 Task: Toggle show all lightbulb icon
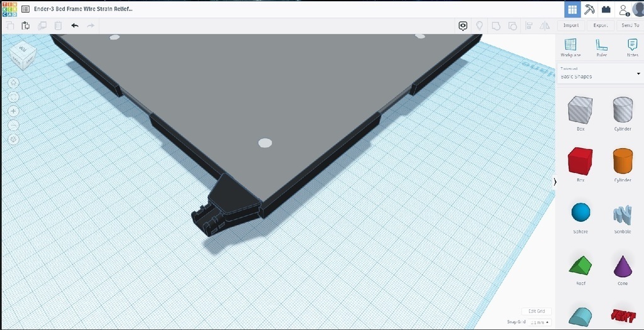click(x=479, y=26)
